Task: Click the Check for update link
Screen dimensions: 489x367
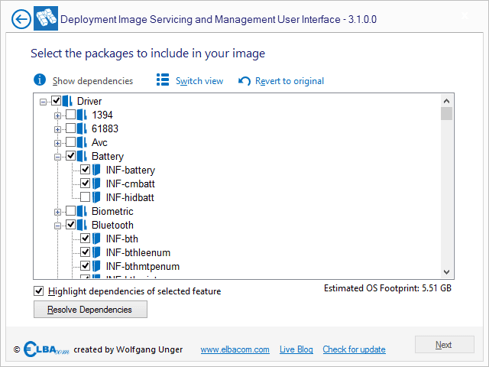Action: (354, 349)
